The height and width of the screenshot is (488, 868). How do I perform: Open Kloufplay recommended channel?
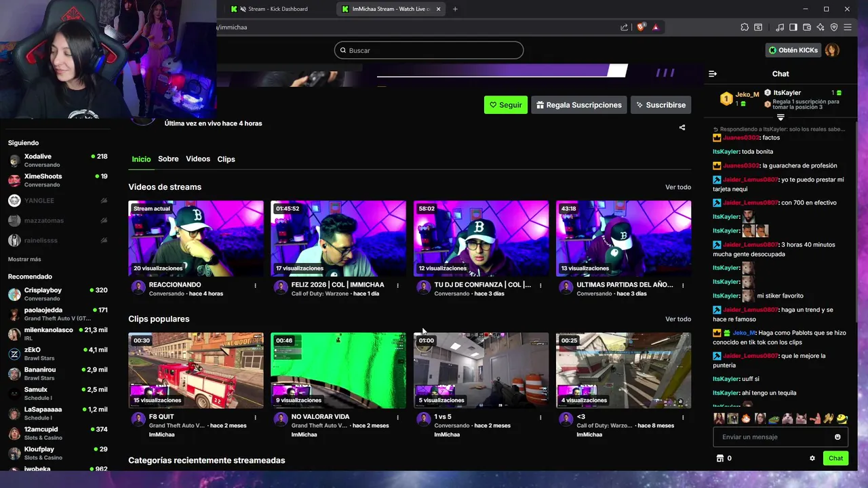pos(58,453)
